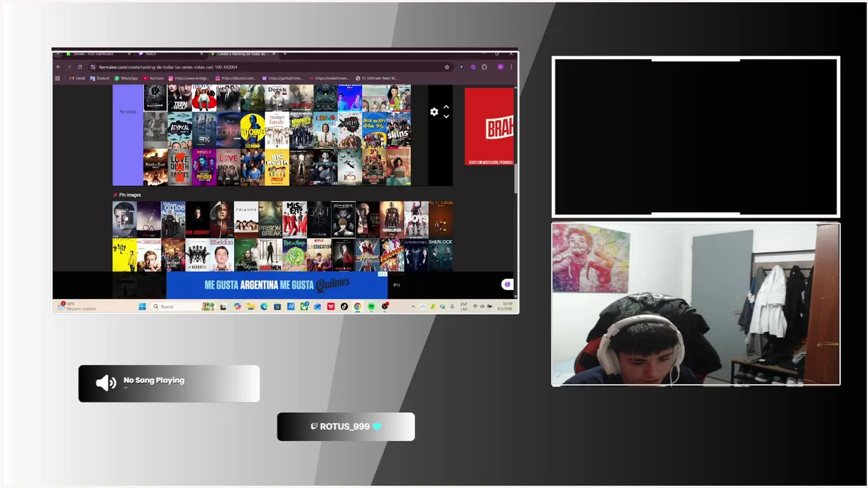The image size is (868, 488).
Task: Open the Chrome extensions puzzle icon
Action: (484, 67)
